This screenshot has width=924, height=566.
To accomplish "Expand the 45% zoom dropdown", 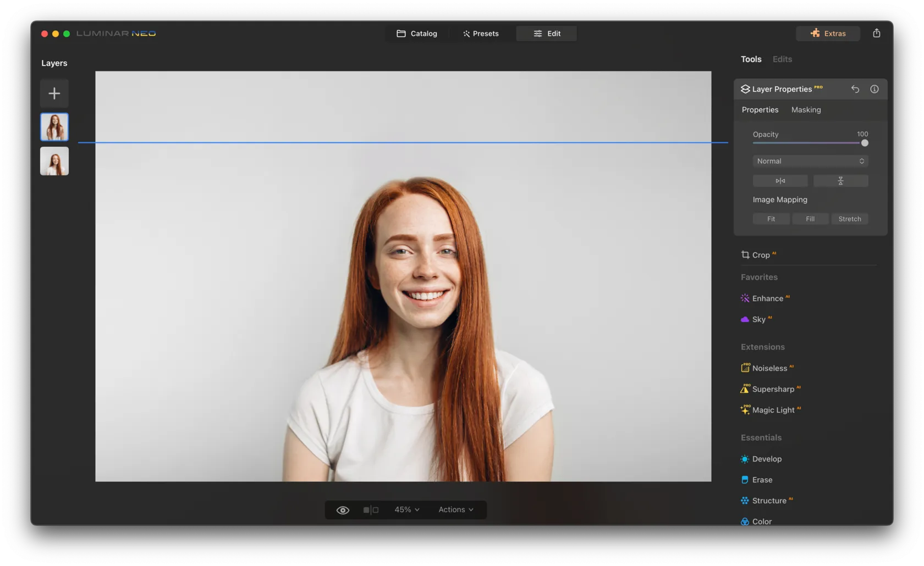I will click(x=406, y=510).
